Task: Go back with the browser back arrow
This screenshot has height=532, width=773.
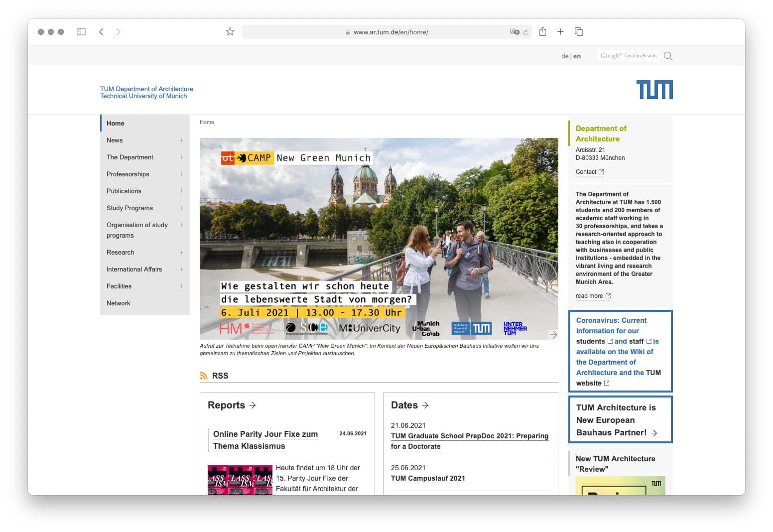Action: 101,32
